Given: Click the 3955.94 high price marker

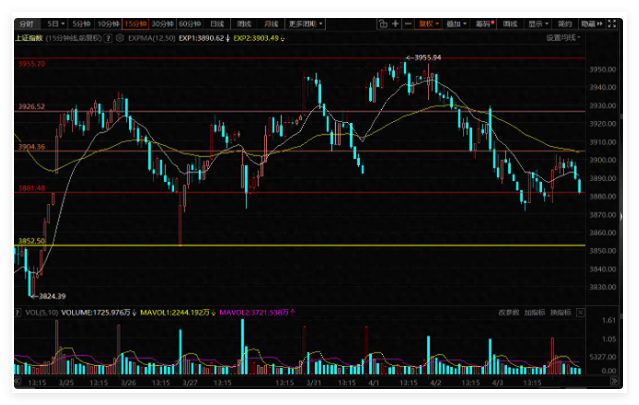Looking at the screenshot, I should (x=426, y=58).
